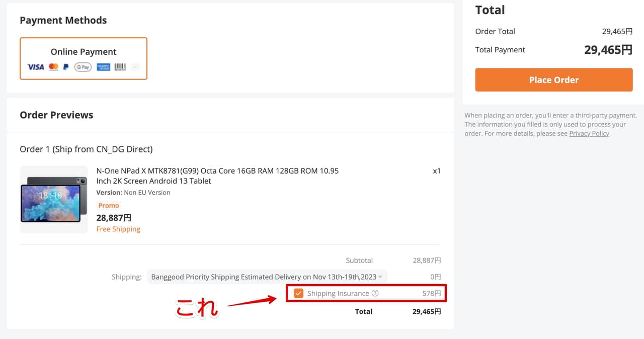Image resolution: width=644 pixels, height=339 pixels.
Task: Click the Free Shipping label
Action: 118,229
